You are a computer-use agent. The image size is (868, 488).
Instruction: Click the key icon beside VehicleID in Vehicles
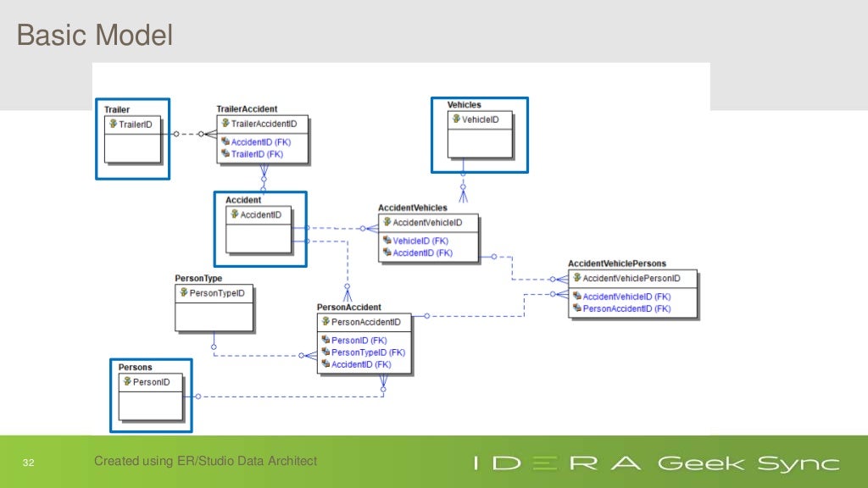(x=456, y=119)
